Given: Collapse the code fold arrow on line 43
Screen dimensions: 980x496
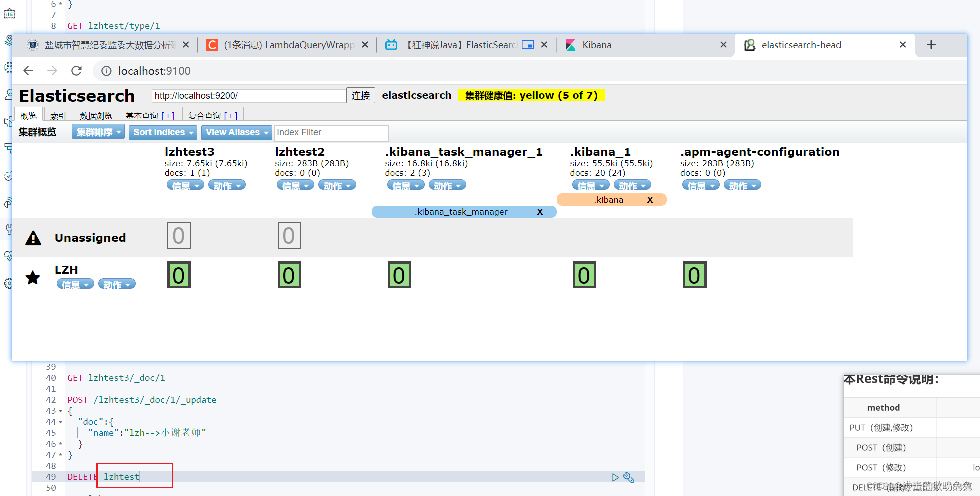Looking at the screenshot, I should tap(61, 411).
